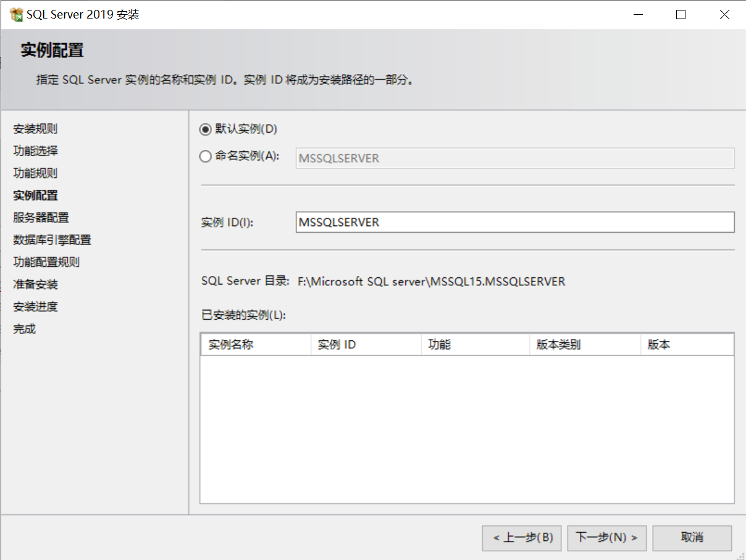This screenshot has width=746, height=560.
Task: Click the 实例 ID column header
Action: (x=366, y=345)
